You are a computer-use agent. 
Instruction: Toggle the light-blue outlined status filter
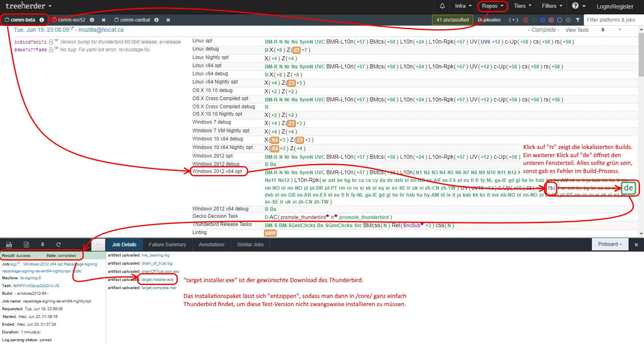559,20
